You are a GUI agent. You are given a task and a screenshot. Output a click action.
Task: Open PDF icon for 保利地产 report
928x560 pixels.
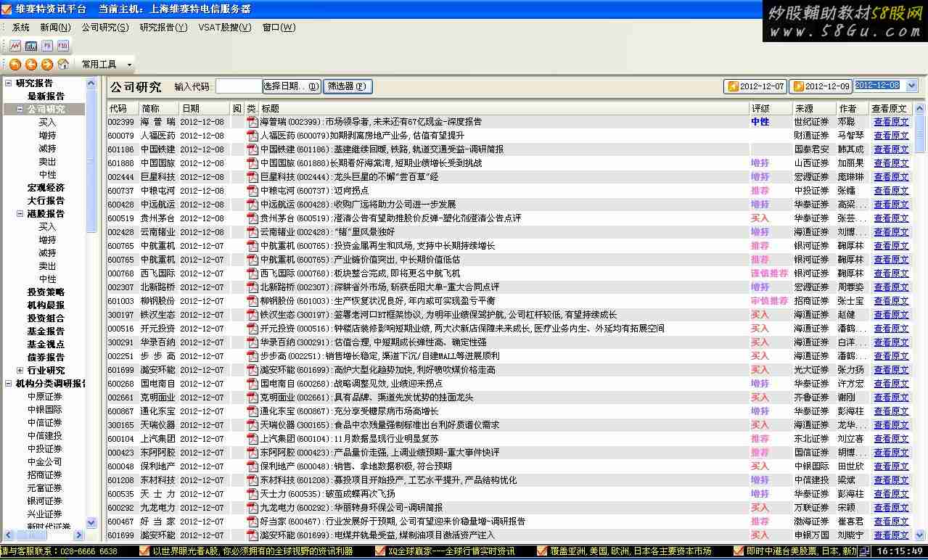tap(252, 466)
